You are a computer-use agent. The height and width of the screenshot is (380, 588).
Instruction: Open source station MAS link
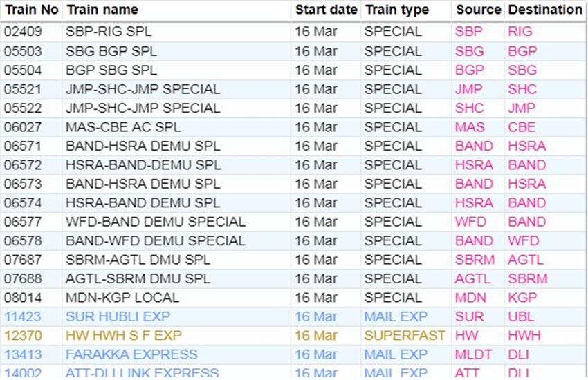pyautogui.click(x=470, y=127)
